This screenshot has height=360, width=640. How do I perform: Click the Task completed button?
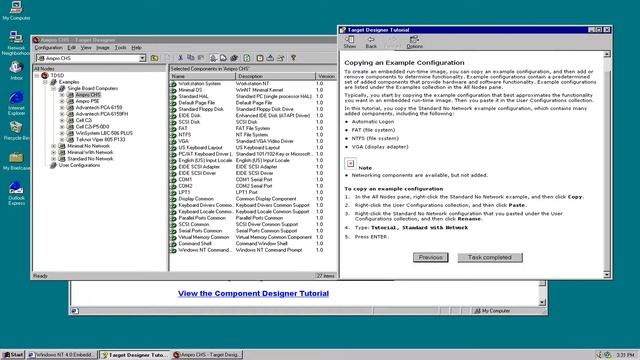(x=490, y=258)
